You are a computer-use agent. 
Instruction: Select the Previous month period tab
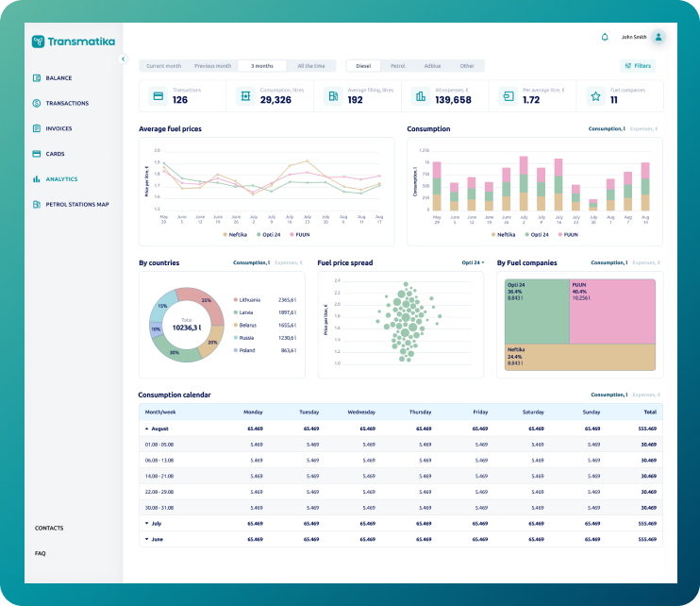[x=213, y=66]
